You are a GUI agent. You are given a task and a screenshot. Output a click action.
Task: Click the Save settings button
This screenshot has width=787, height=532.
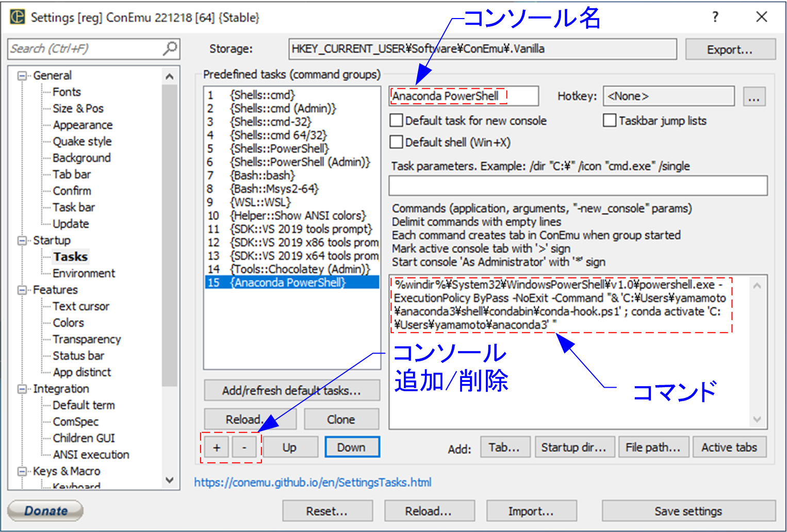pyautogui.click(x=688, y=511)
